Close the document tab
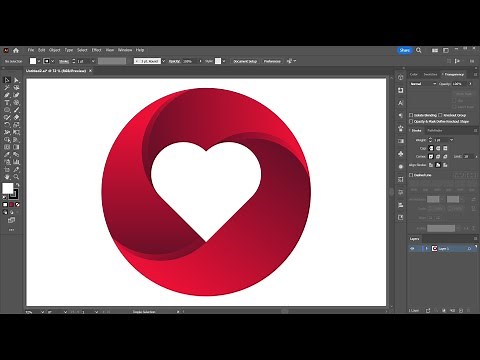This screenshot has height=360, width=480. [x=90, y=71]
